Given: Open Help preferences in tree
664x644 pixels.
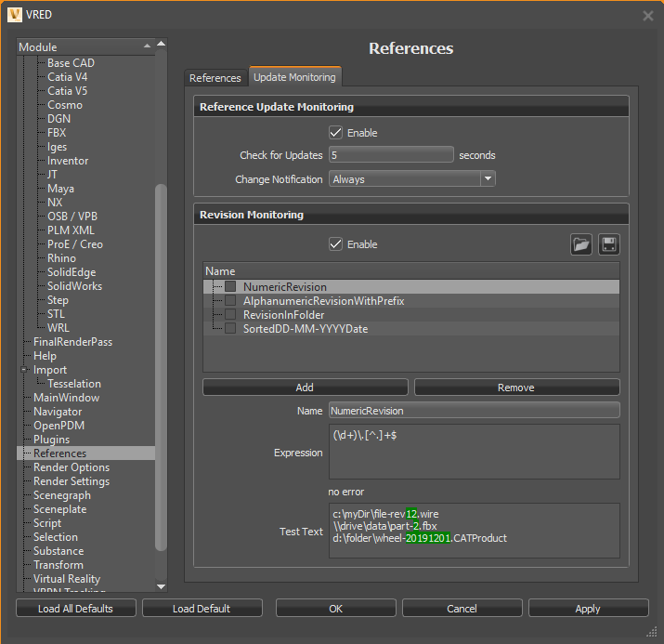Looking at the screenshot, I should coord(45,356).
